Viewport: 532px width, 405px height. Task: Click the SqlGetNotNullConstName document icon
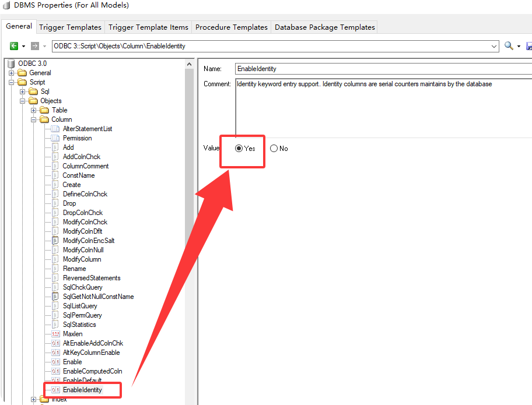[x=55, y=297]
